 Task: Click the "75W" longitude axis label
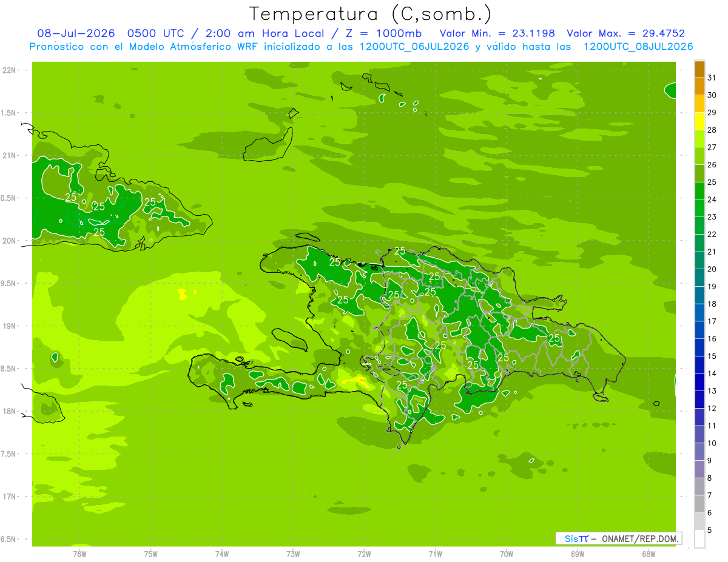[x=151, y=554]
